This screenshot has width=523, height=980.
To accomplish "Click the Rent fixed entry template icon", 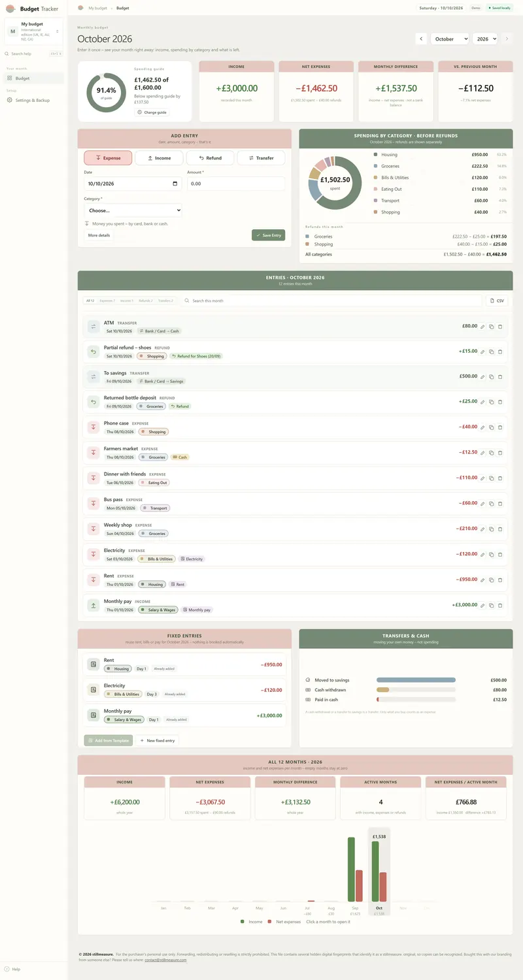I will pyautogui.click(x=93, y=664).
